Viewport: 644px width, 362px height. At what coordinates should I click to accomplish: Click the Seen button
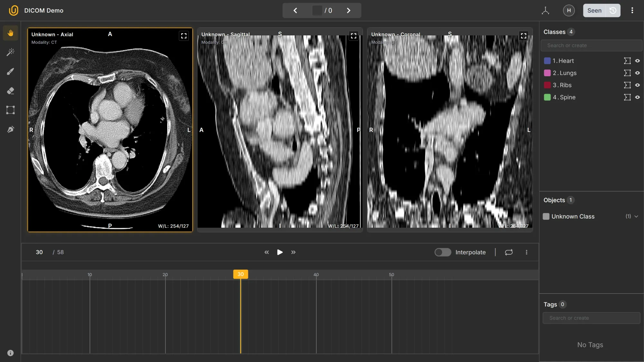[594, 10]
